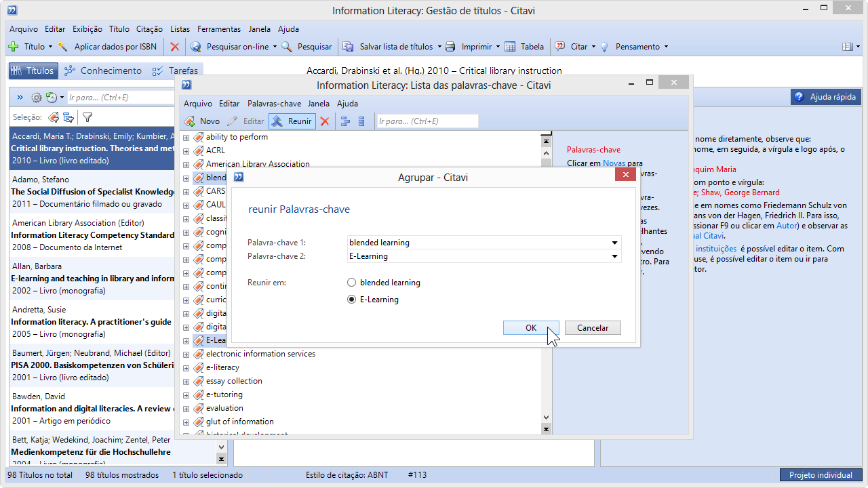Expand the 'ability to perform' keyword
Image resolution: width=868 pixels, height=488 pixels.
coord(186,137)
